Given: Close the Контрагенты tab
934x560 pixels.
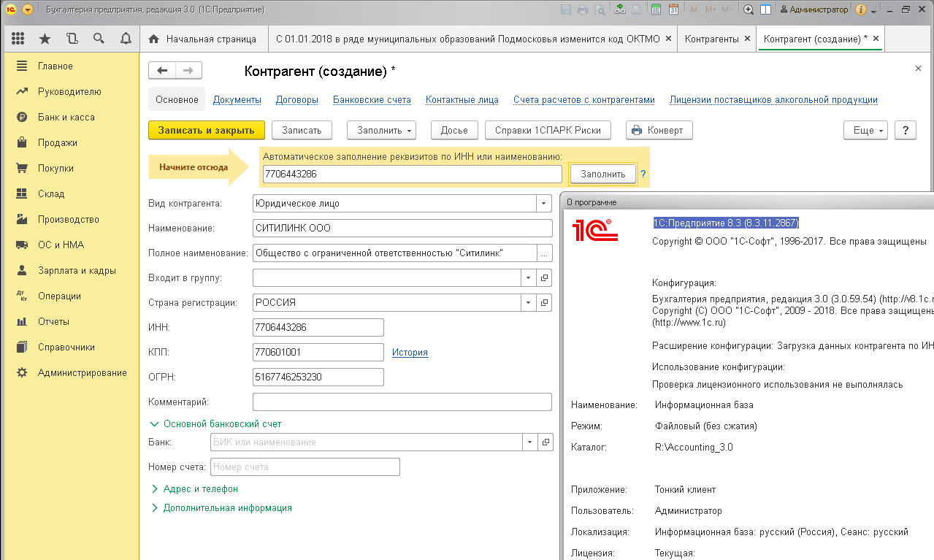Looking at the screenshot, I should pos(747,39).
